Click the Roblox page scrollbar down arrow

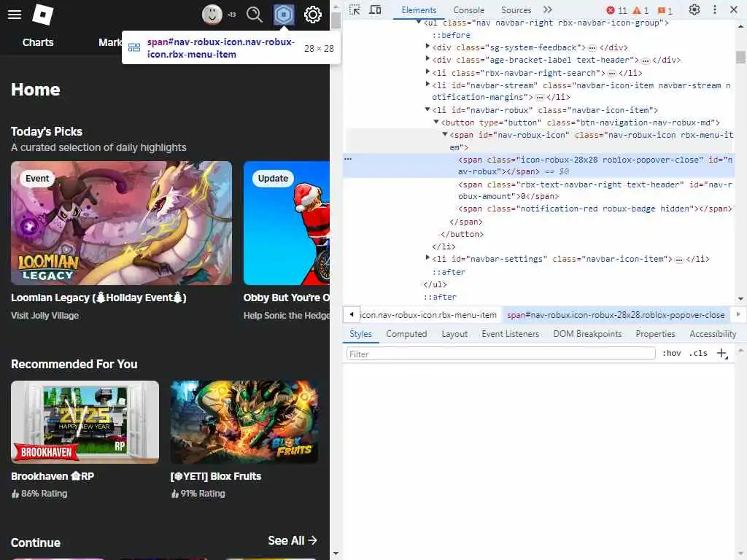pos(336,553)
